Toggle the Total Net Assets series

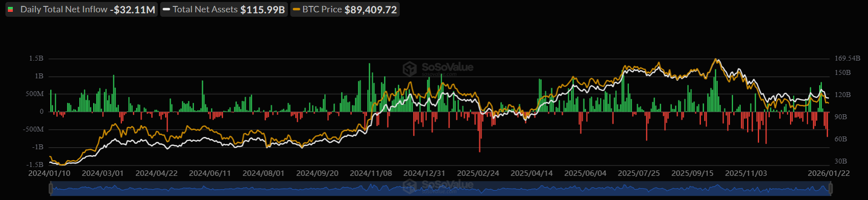pos(223,9)
